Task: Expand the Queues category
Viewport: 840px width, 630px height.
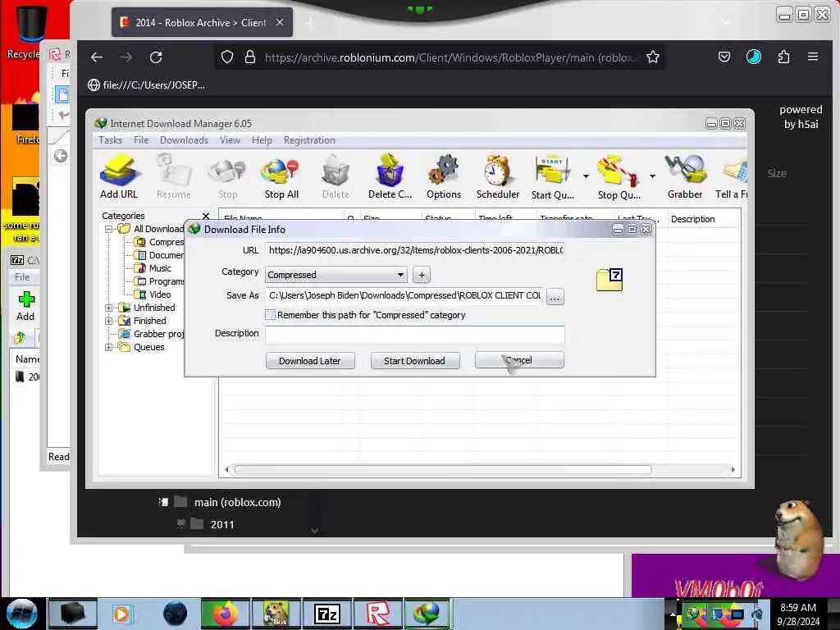Action: point(108,347)
